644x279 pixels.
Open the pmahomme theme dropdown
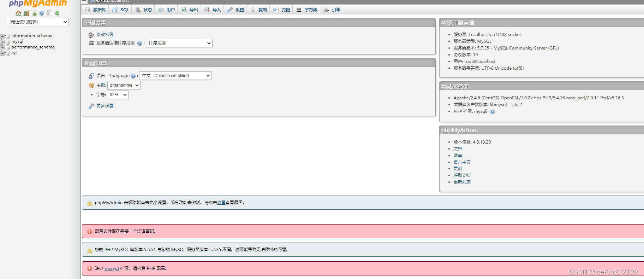[124, 85]
